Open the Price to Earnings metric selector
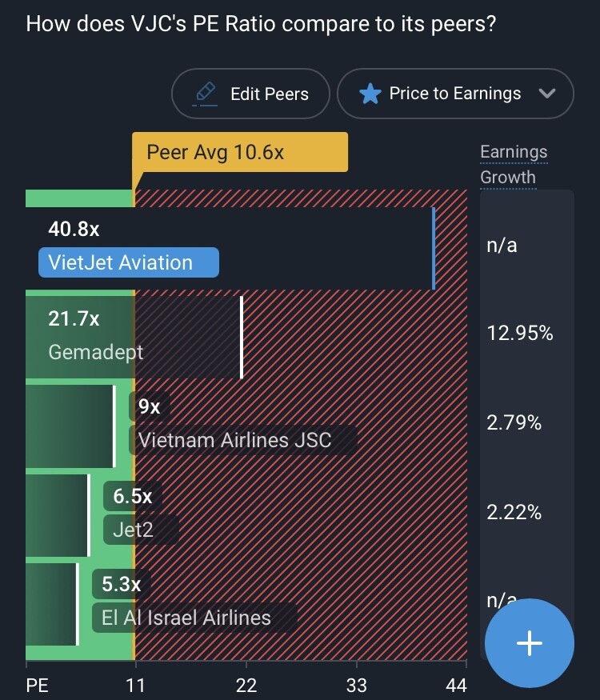The height and width of the screenshot is (700, 600). point(454,94)
